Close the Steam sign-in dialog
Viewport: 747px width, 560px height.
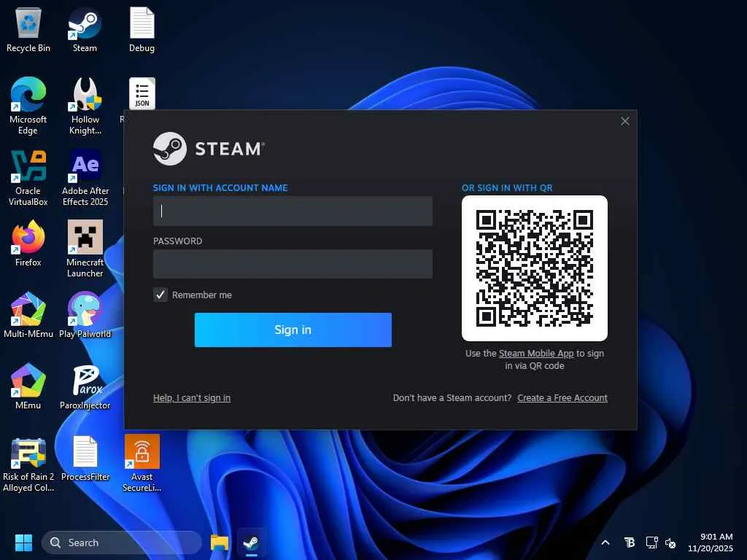(x=625, y=121)
